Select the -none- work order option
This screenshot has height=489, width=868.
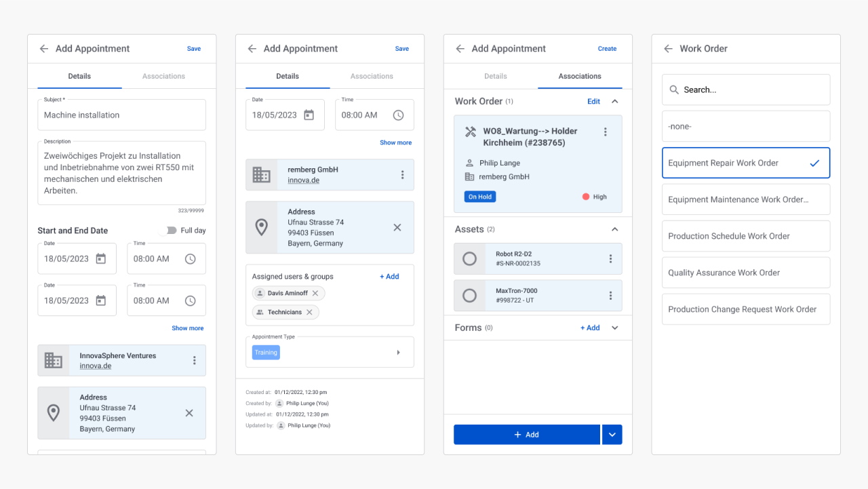(746, 126)
